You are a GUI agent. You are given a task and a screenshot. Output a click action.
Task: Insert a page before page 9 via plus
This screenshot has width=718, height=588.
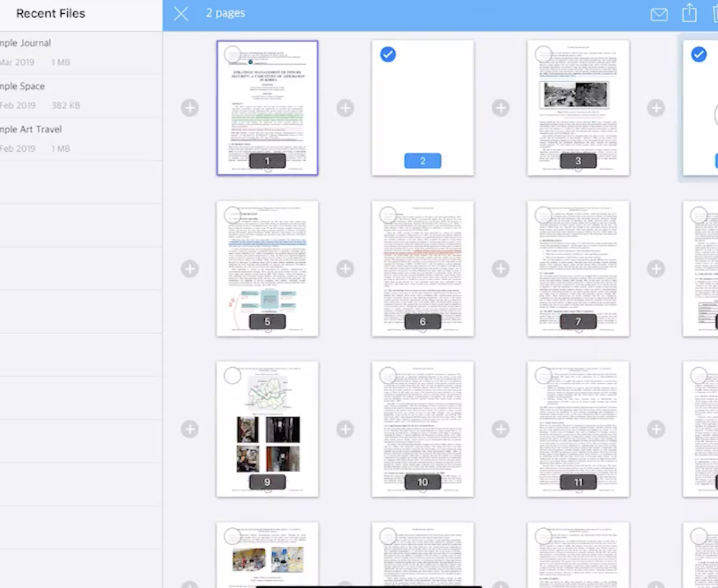point(190,429)
